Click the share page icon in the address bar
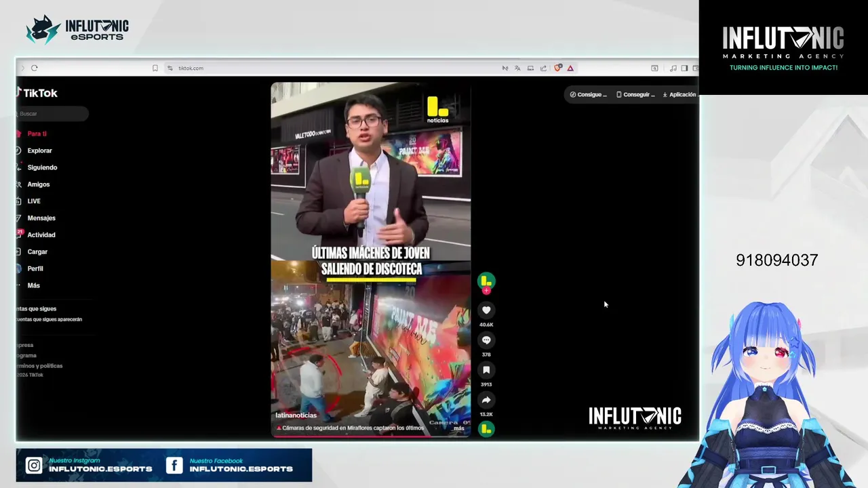Viewport: 868px width, 488px height. point(543,68)
